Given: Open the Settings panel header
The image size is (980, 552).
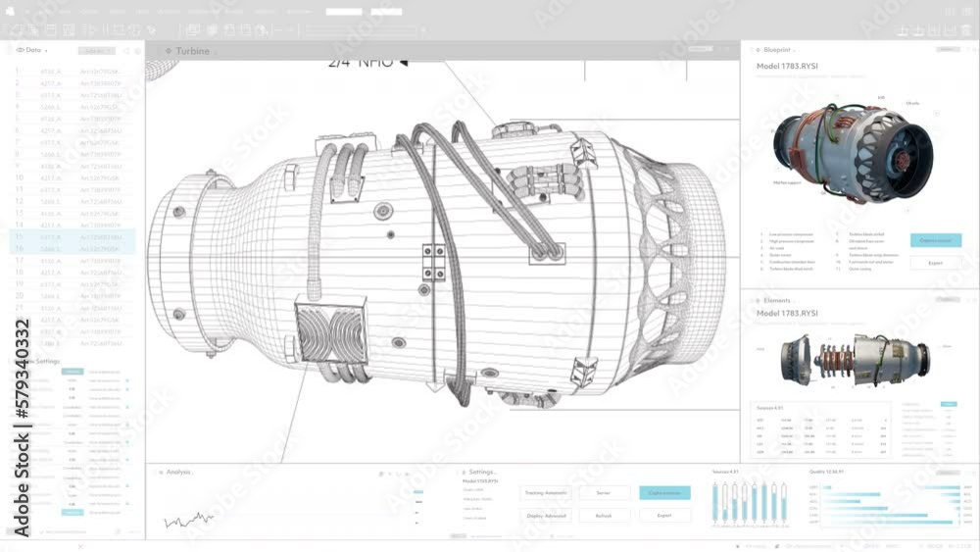Looking at the screenshot, I should point(481,472).
